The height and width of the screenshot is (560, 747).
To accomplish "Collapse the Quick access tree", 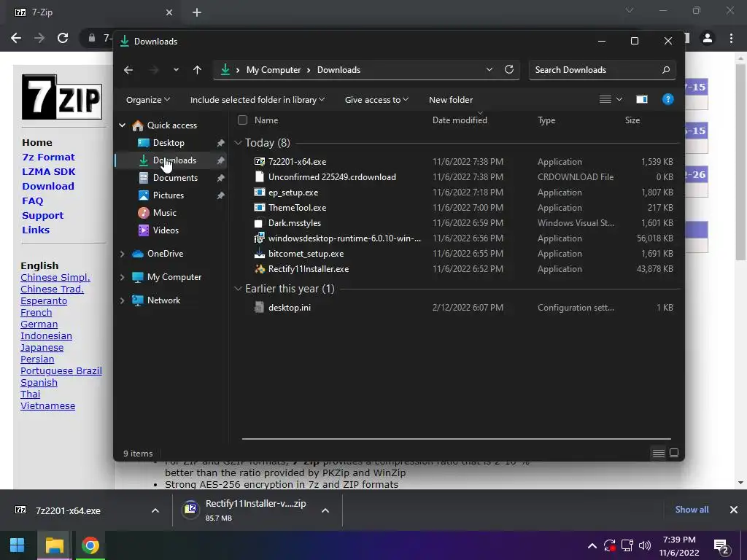I will [123, 125].
